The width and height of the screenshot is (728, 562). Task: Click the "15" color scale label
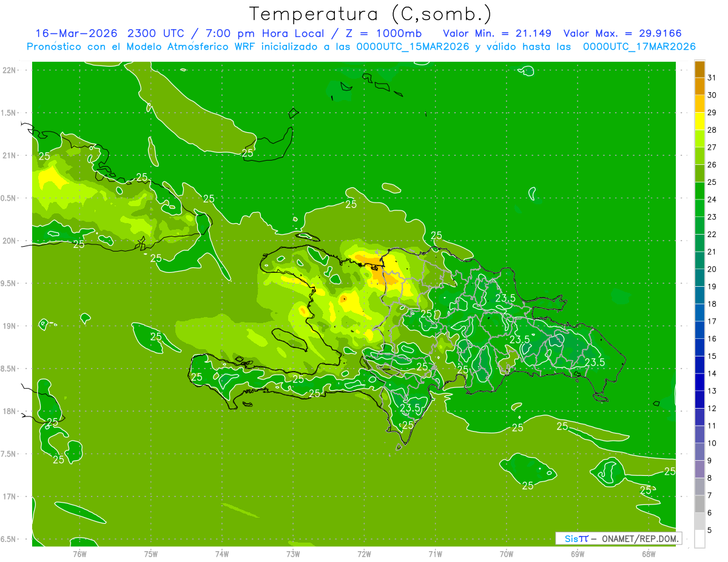tap(712, 356)
